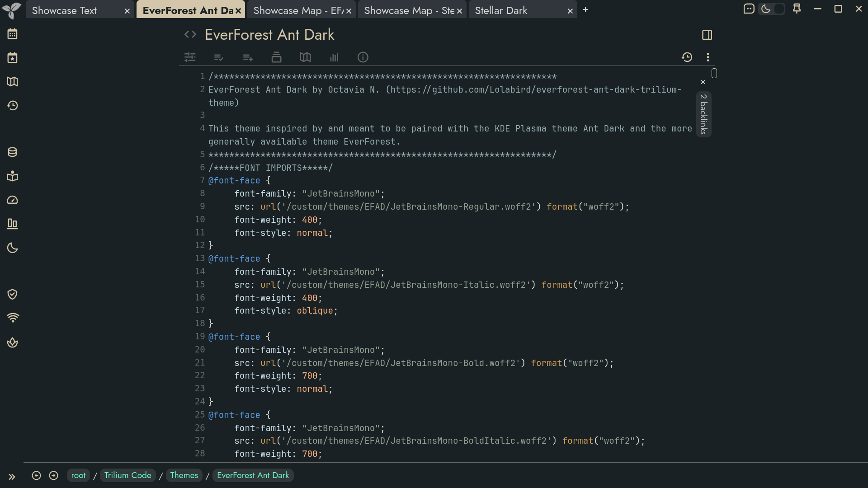Viewport: 868px width, 488px height.
Task: Click the crescent moon sidebar icon
Action: (12, 248)
